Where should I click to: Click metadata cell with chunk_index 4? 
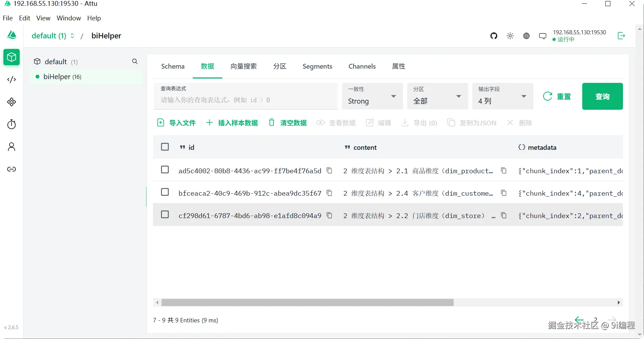[570, 193]
